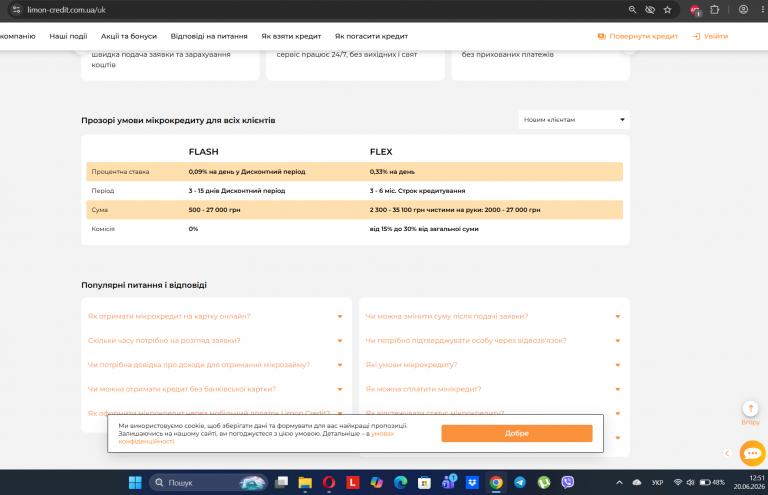Viewport: 768px width, 495px height.
Task: Click the taskbar Пошук search box
Action: pyautogui.click(x=208, y=483)
